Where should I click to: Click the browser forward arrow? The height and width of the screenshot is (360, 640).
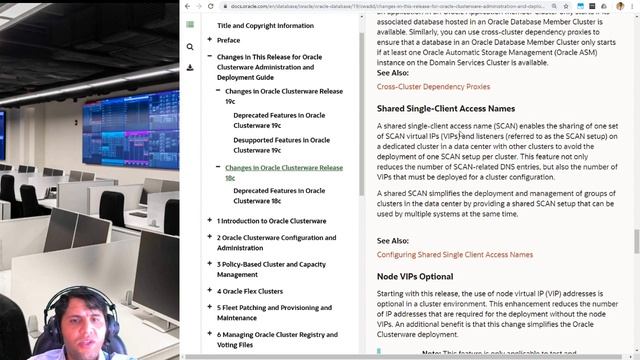coord(199,6)
